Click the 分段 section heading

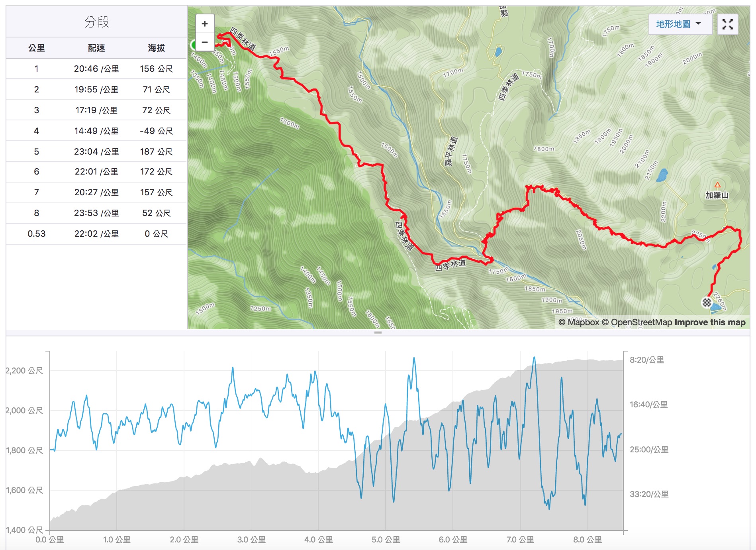(96, 22)
